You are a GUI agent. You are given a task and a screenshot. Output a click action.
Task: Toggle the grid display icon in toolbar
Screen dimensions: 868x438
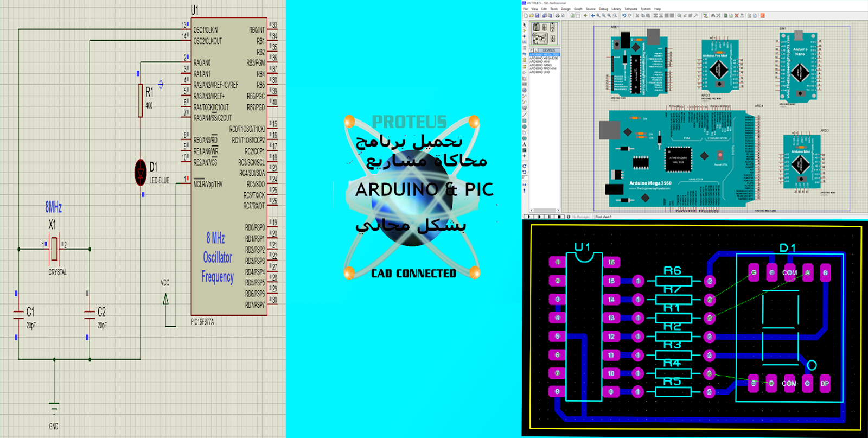578,16
